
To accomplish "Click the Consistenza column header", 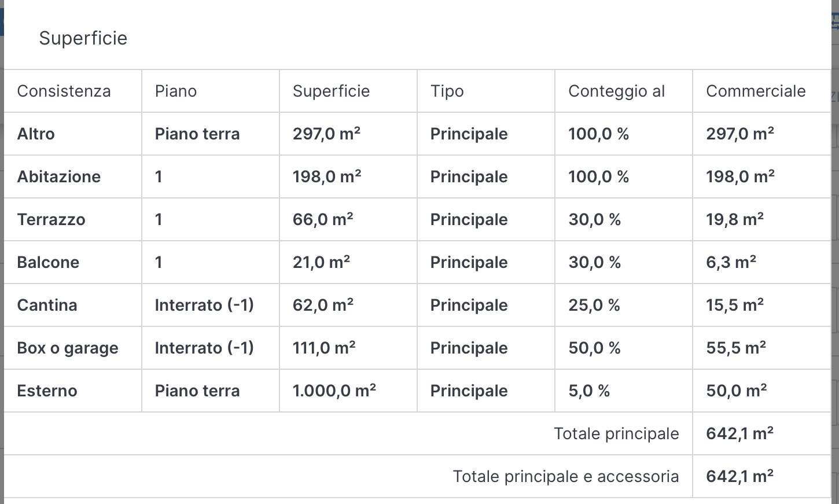I will click(x=64, y=91).
